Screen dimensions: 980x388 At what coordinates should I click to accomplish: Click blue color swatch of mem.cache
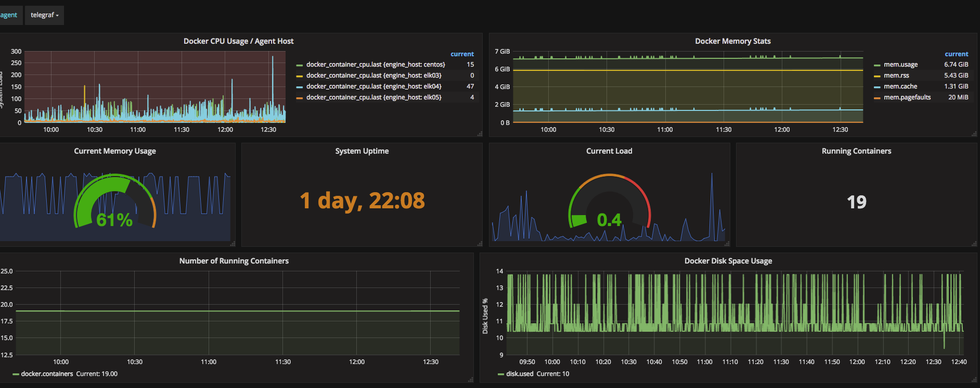tap(877, 87)
